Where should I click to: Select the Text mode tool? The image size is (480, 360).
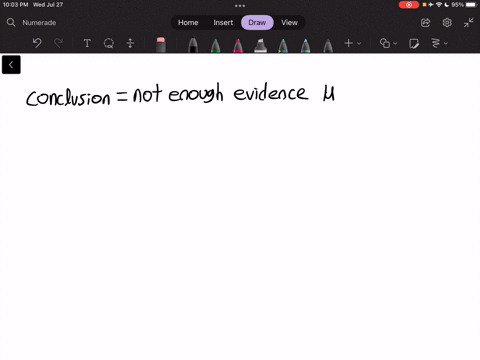pyautogui.click(x=87, y=43)
